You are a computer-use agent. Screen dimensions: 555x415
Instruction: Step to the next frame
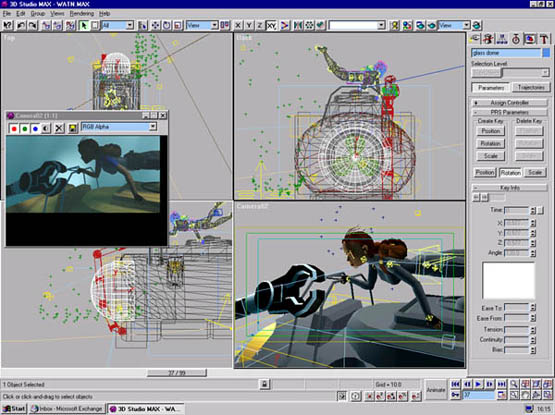(x=490, y=384)
